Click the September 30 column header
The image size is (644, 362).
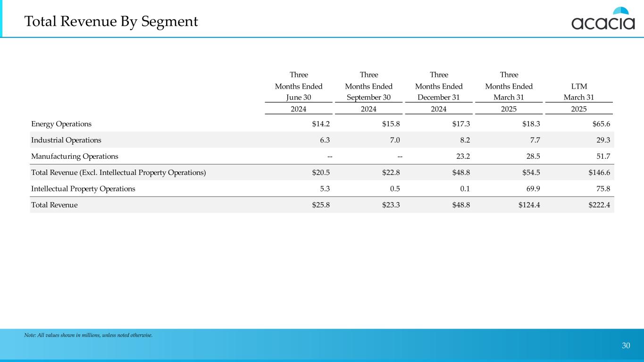(368, 97)
